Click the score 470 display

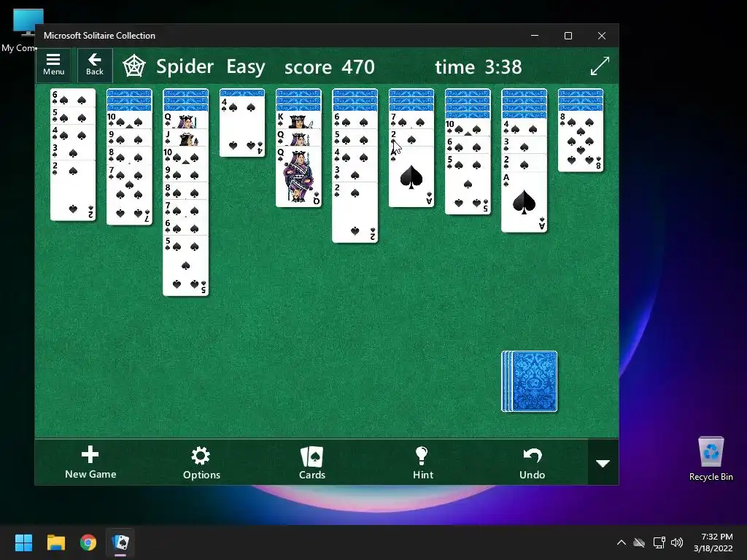click(329, 66)
